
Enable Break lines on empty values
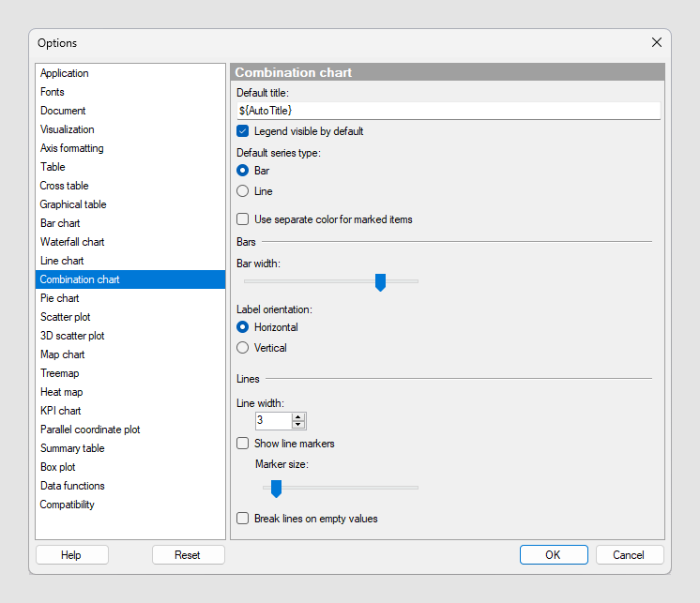[x=242, y=519]
